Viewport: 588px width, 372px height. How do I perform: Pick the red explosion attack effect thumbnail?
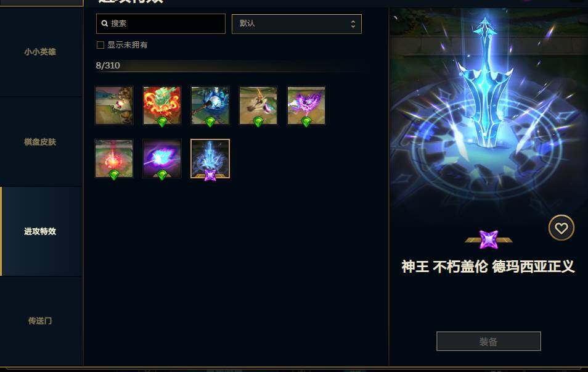point(114,159)
